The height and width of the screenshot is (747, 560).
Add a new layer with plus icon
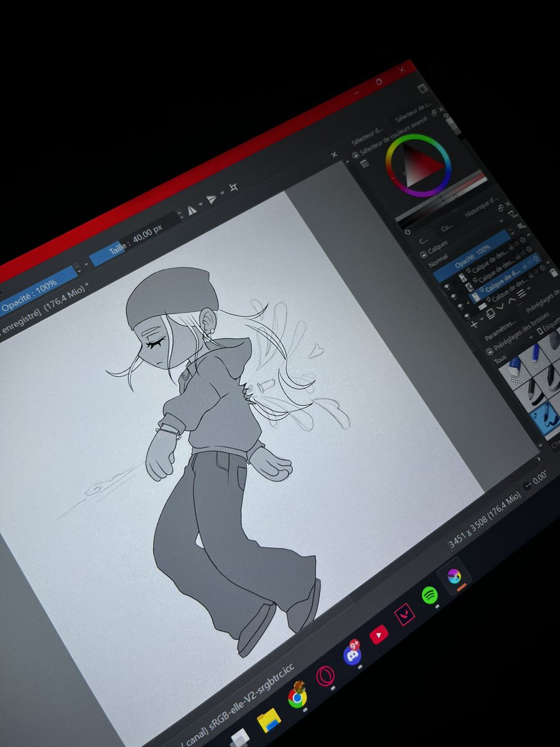[x=474, y=324]
